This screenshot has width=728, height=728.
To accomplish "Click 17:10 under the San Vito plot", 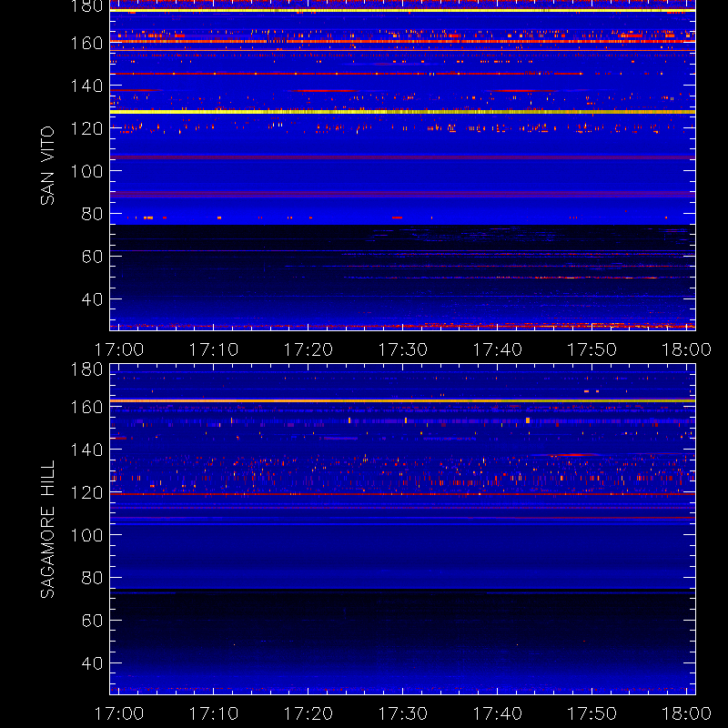I will coord(214,349).
